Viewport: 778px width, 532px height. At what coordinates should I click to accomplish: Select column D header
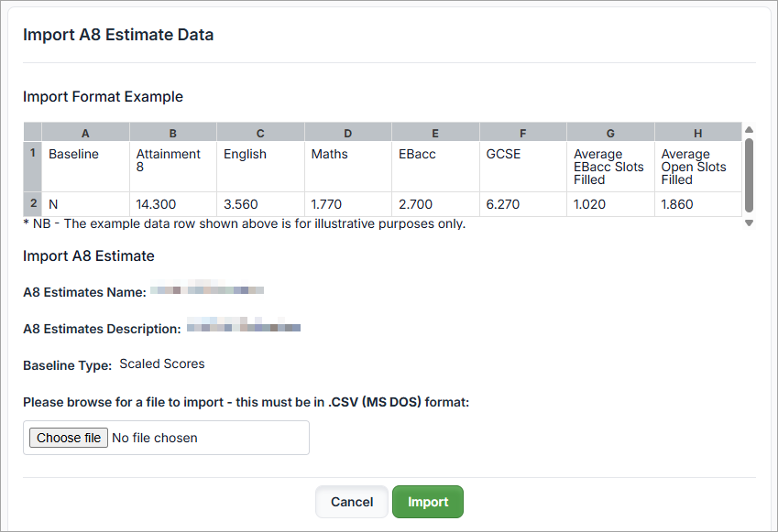coord(347,133)
